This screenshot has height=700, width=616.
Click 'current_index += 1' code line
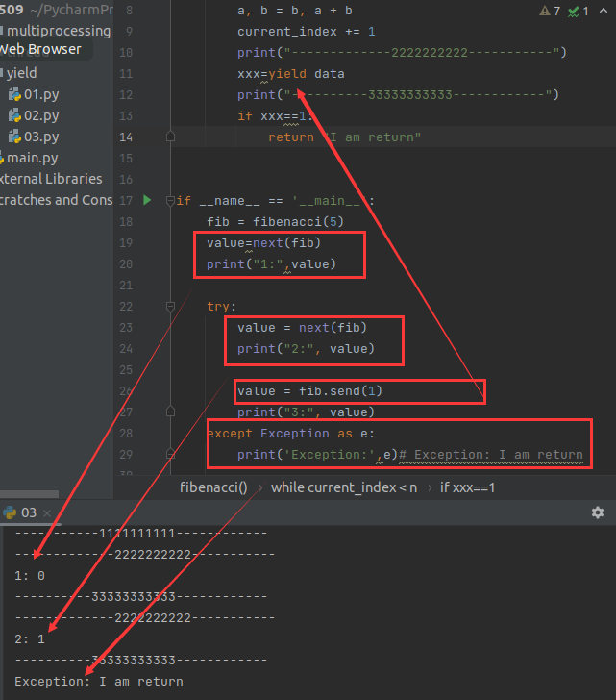pyautogui.click(x=306, y=32)
